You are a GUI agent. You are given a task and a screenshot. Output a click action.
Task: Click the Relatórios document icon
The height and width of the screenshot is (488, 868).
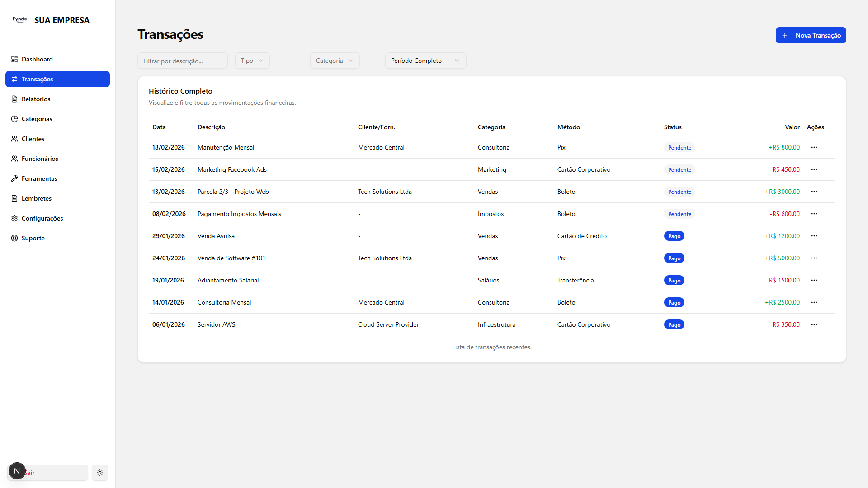point(14,99)
